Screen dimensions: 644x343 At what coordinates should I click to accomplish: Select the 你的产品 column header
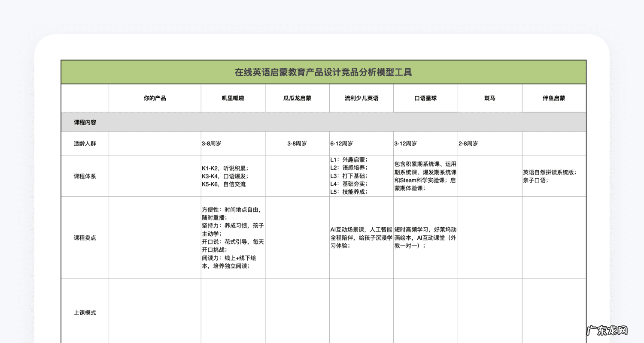click(x=155, y=98)
